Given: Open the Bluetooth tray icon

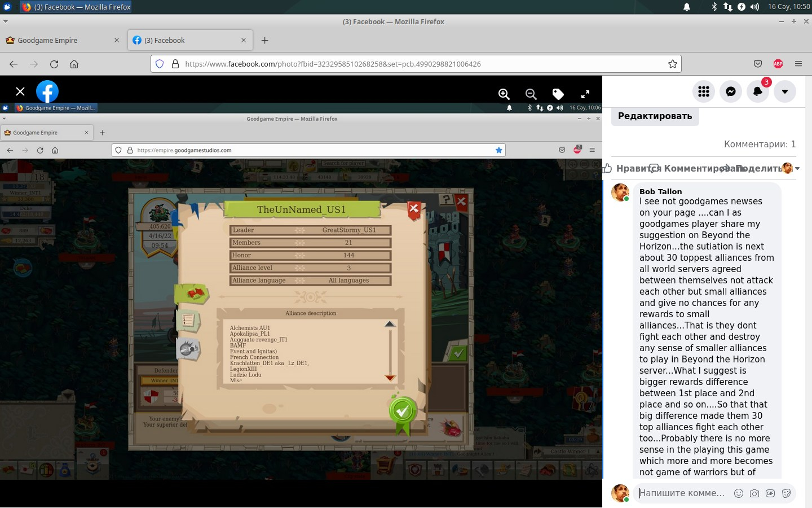Looking at the screenshot, I should tap(714, 7).
